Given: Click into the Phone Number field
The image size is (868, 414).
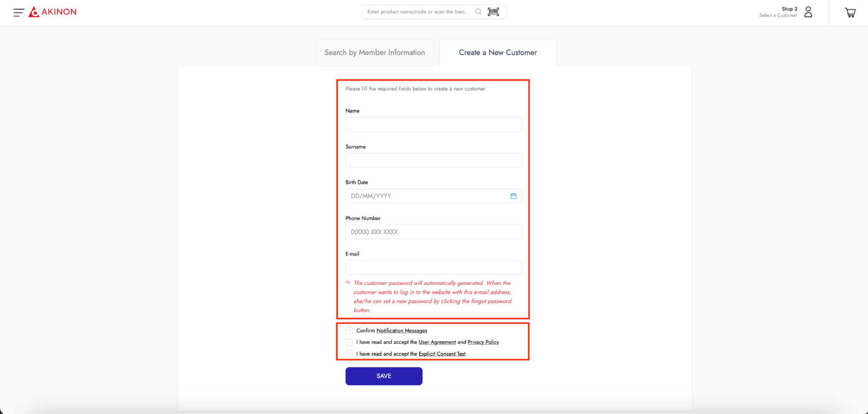Looking at the screenshot, I should pos(433,232).
